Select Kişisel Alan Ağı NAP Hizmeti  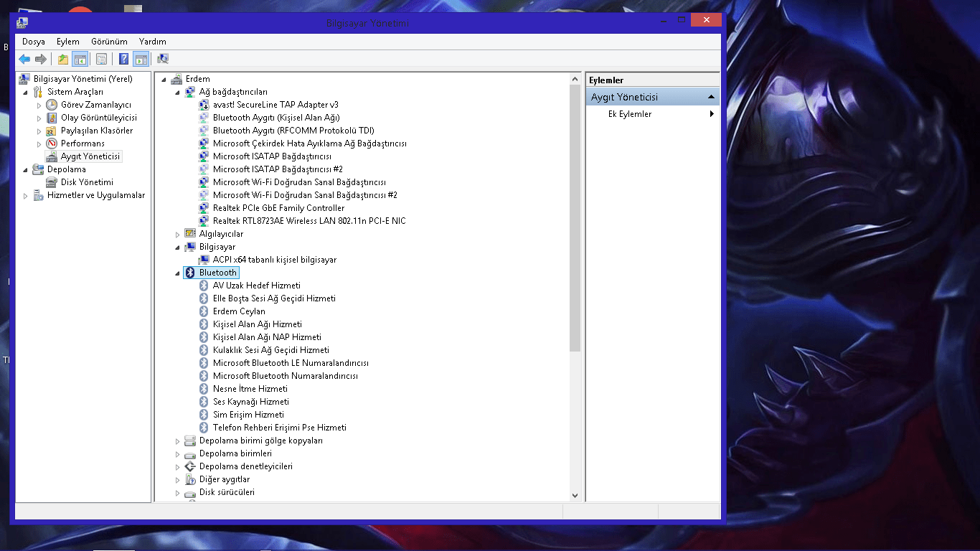[x=267, y=337]
